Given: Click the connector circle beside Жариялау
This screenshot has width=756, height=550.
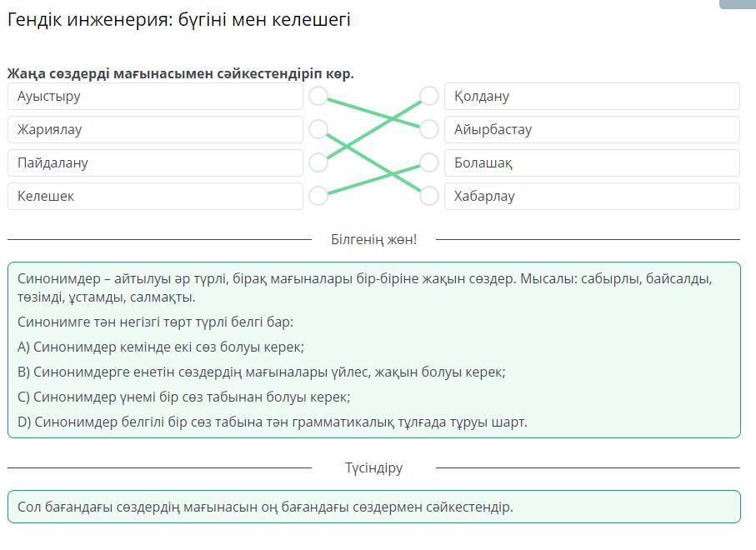Looking at the screenshot, I should (x=318, y=129).
